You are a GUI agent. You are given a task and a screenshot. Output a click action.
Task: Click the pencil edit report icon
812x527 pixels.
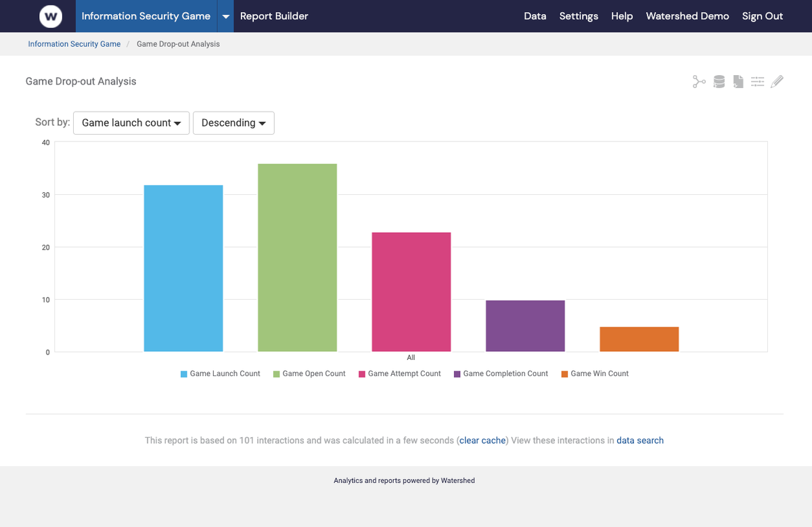pos(777,82)
